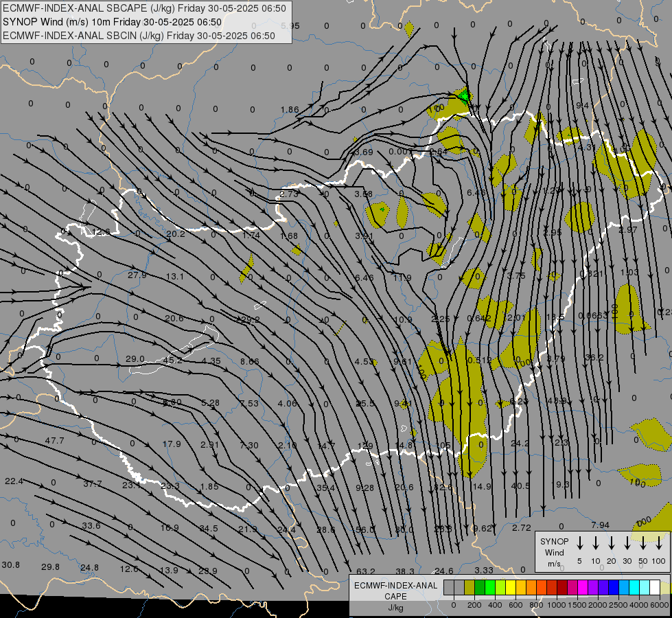This screenshot has height=618, width=672.
Task: Click the 47.7 value on the map
Action: coord(54,440)
